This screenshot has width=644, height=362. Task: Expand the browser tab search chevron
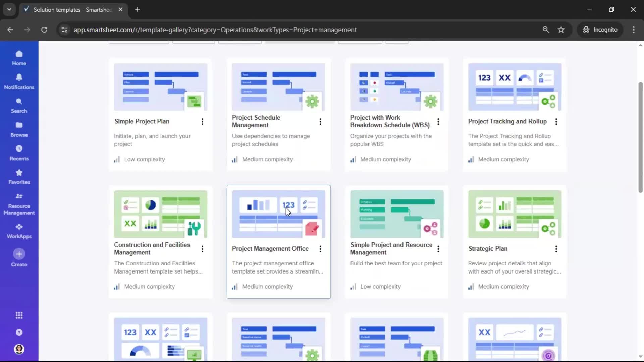[x=9, y=9]
